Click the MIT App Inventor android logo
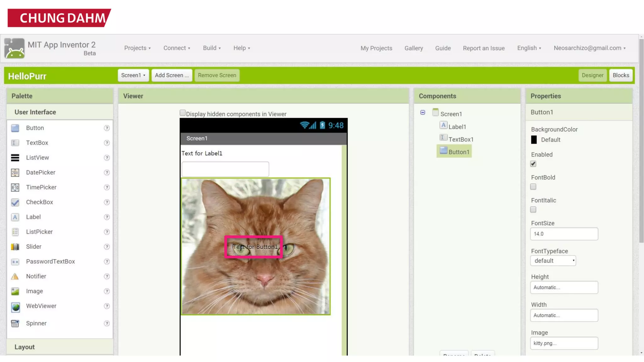This screenshot has height=362, width=644. 14,48
